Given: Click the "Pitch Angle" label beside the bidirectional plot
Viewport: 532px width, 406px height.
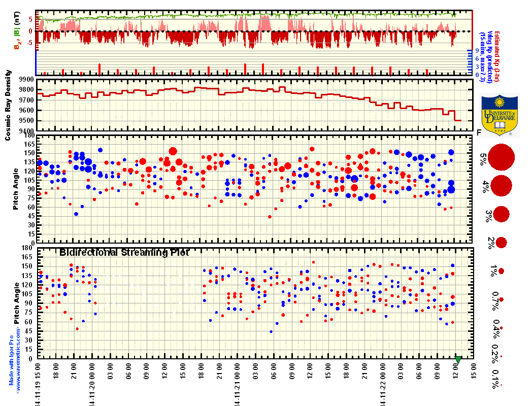Looking at the screenshot, I should pos(16,303).
